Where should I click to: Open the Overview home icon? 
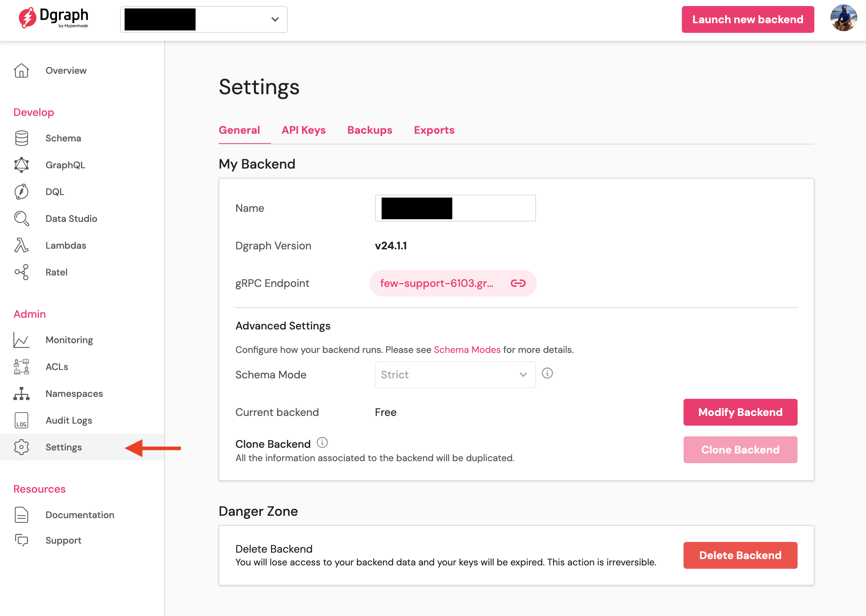click(21, 71)
